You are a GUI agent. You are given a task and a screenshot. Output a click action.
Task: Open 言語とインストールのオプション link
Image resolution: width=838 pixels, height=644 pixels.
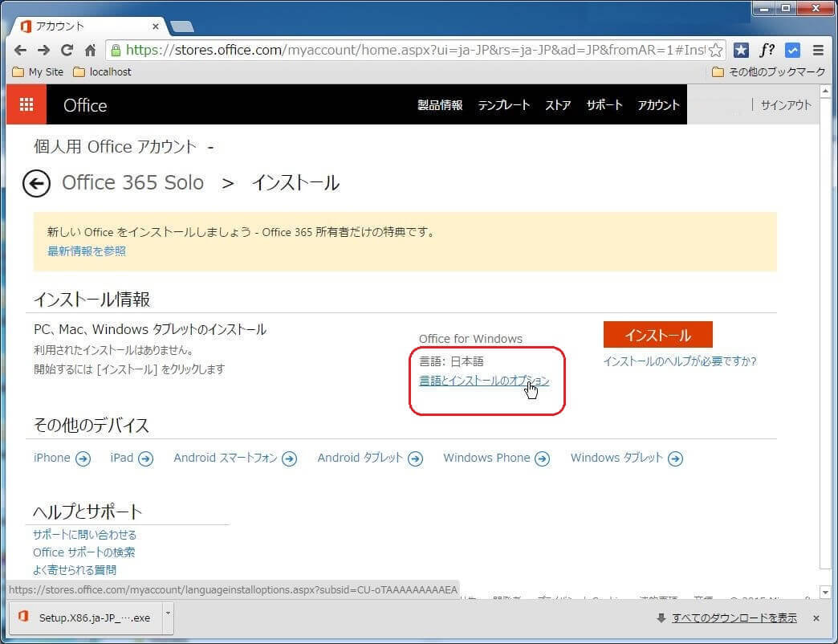coord(483,381)
